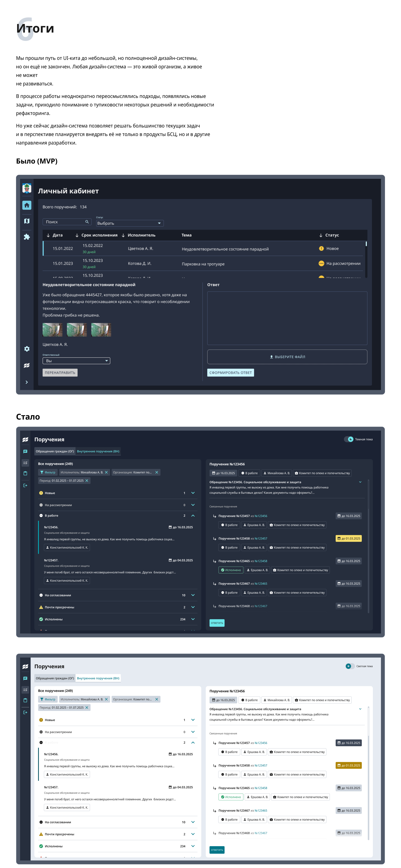Click Фильтр funnel chip in light theme
The image size is (401, 868).
pyautogui.click(x=48, y=699)
